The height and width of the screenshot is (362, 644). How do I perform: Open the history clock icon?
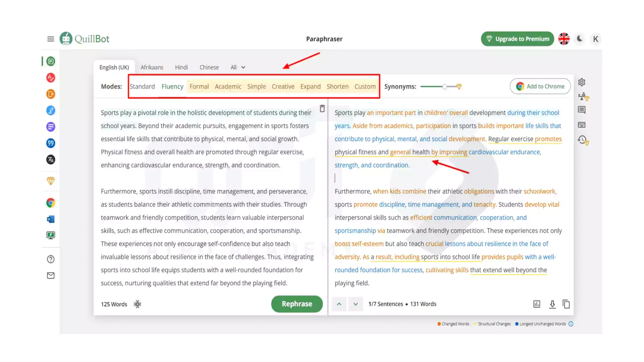point(583,140)
